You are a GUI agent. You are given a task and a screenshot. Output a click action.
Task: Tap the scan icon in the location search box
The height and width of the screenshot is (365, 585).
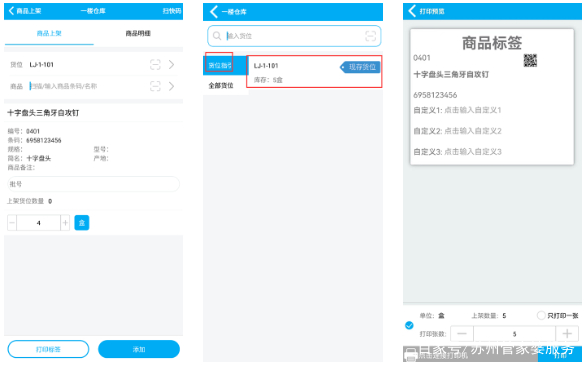[x=370, y=36]
